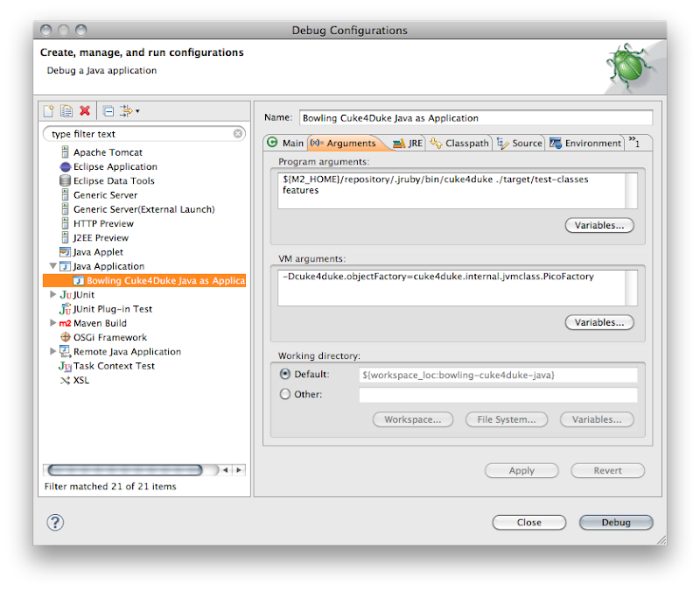Click the horizontal scrollbar thumb in tree panel

(125, 470)
